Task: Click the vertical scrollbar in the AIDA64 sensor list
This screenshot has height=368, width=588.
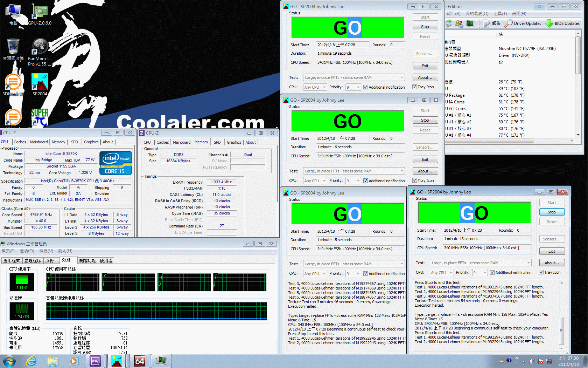Action: point(578,84)
